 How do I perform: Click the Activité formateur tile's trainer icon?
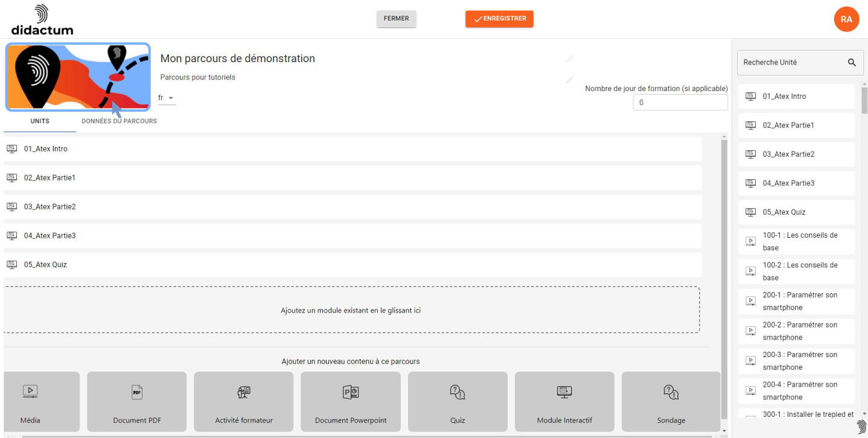click(244, 392)
